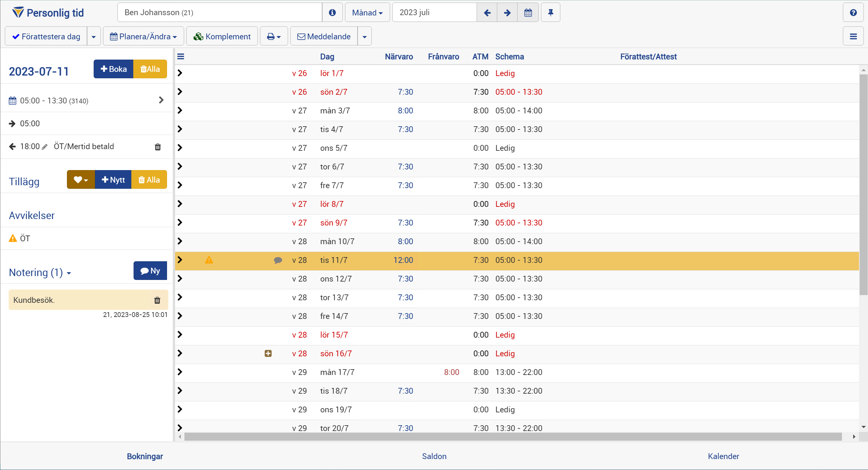Click the Frånvaro column header
Image resolution: width=868 pixels, height=470 pixels.
pos(443,57)
